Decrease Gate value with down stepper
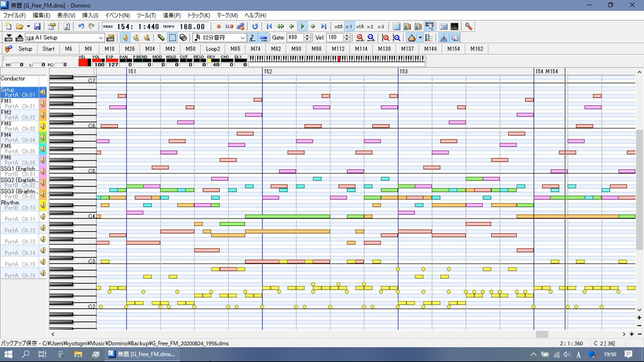The image size is (644, 362). (x=307, y=40)
